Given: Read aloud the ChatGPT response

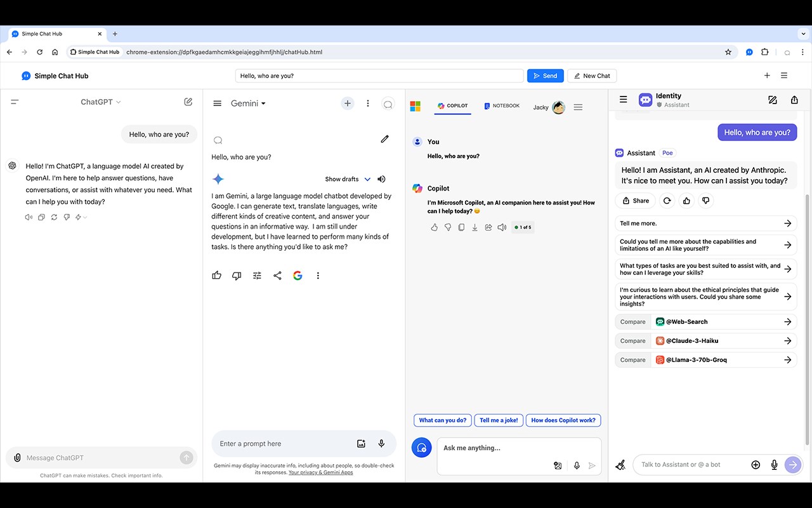Looking at the screenshot, I should (29, 217).
